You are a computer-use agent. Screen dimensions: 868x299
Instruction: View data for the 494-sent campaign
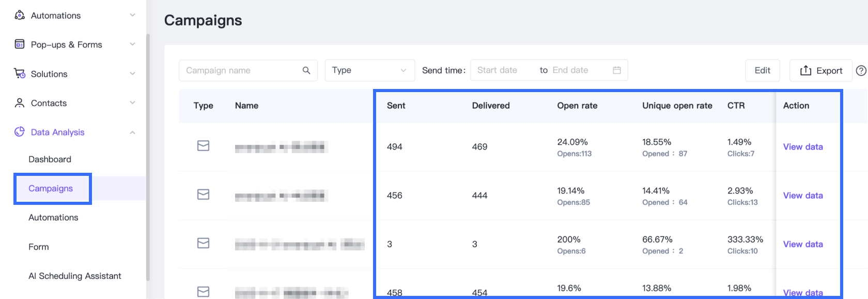[x=803, y=147]
